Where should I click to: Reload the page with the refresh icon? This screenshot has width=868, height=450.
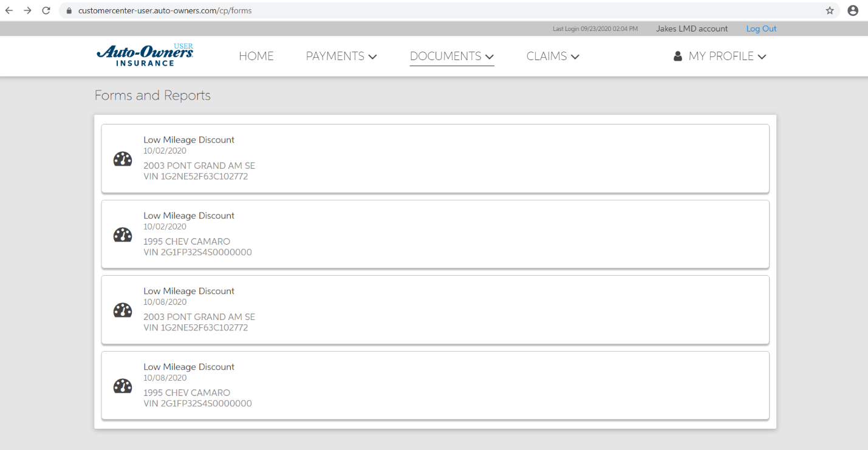(x=46, y=10)
